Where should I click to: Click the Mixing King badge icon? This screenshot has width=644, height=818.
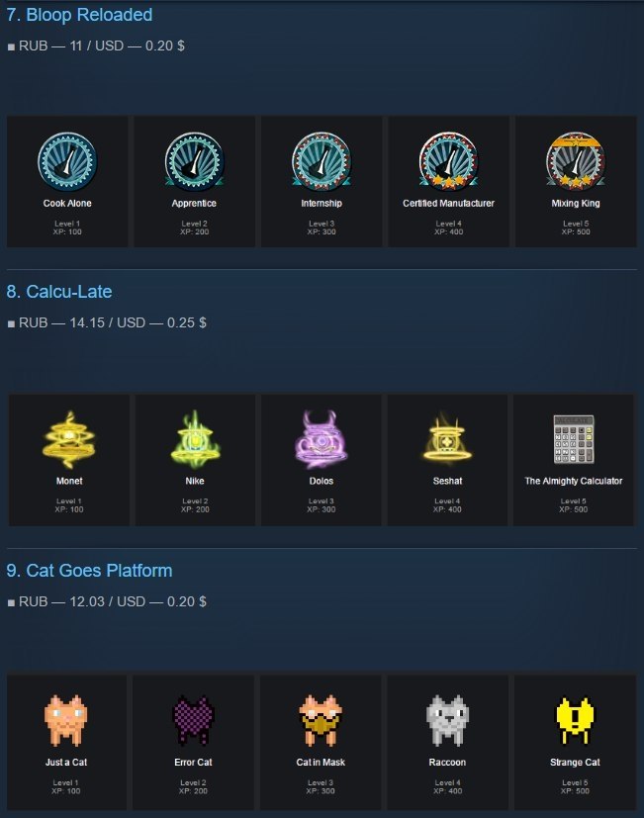pos(576,160)
